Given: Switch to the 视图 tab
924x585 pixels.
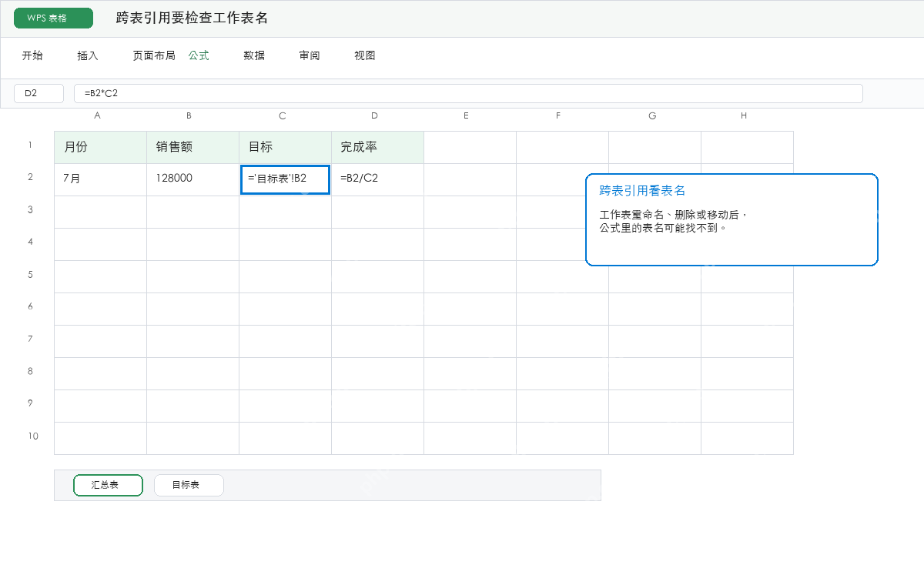Looking at the screenshot, I should click(365, 55).
